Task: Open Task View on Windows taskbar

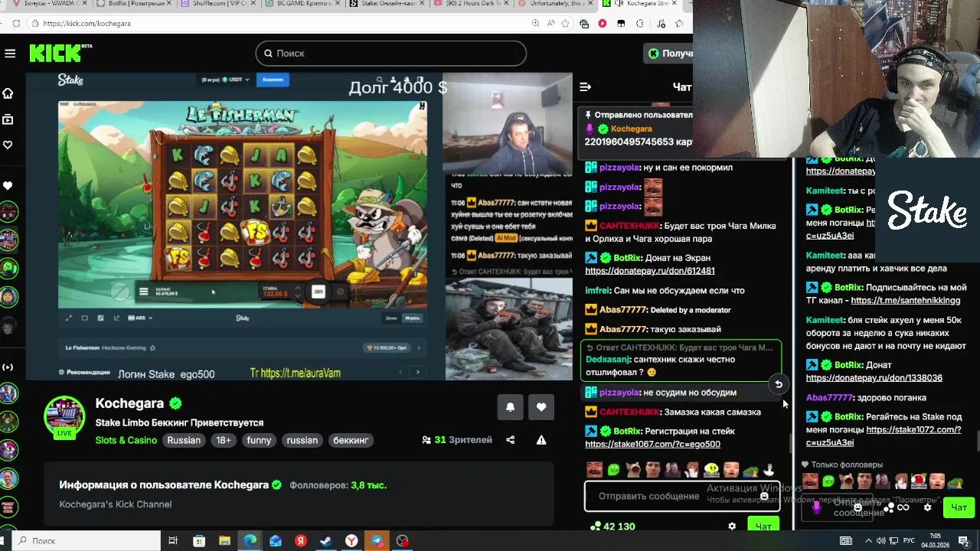Action: 173,541
